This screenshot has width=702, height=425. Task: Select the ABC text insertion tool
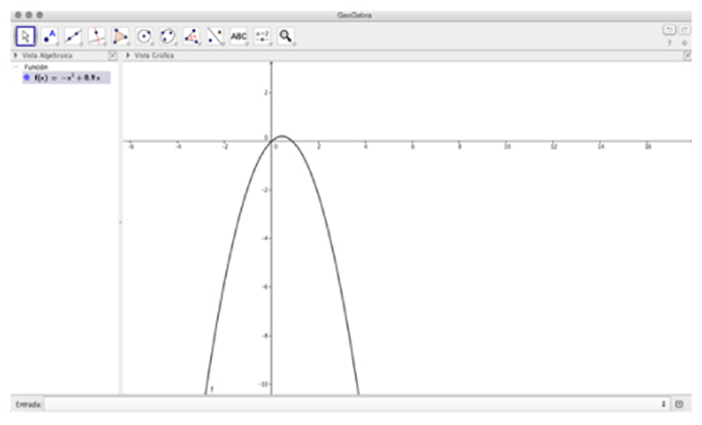(239, 36)
